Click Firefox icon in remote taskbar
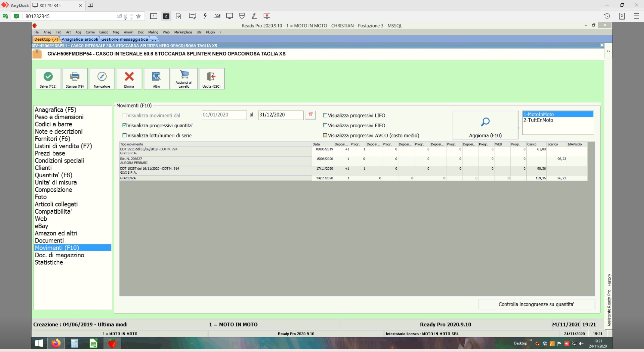 pos(56,343)
